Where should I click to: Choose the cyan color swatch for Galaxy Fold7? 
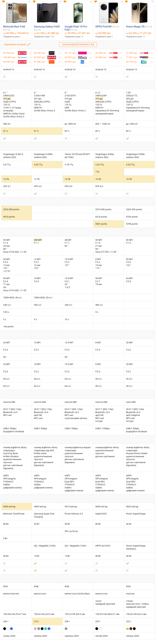click(x=46, y=629)
